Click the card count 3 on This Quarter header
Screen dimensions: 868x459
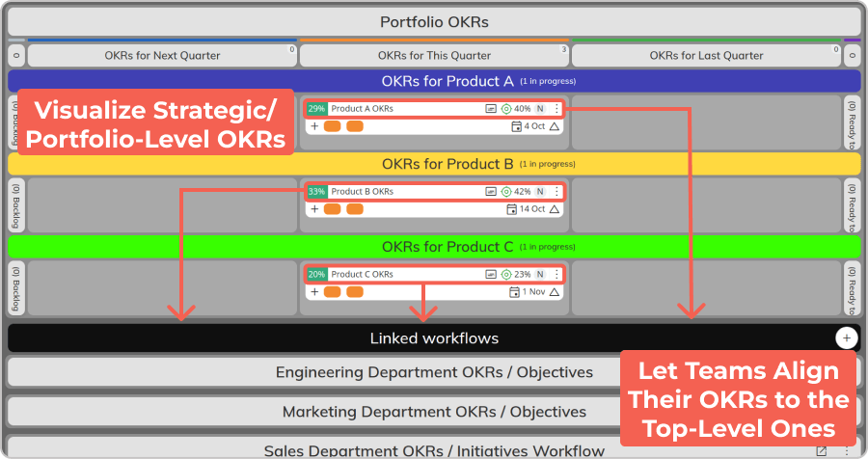coord(564,49)
